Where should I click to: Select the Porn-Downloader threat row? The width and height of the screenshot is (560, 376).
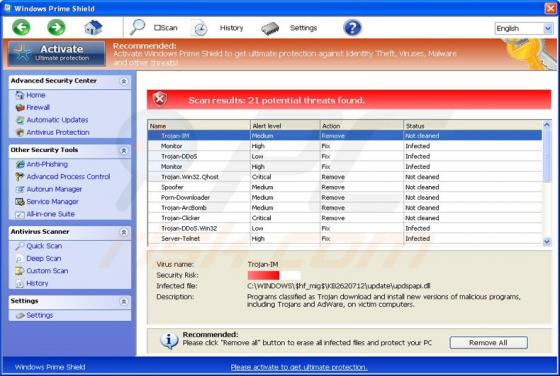click(x=345, y=197)
